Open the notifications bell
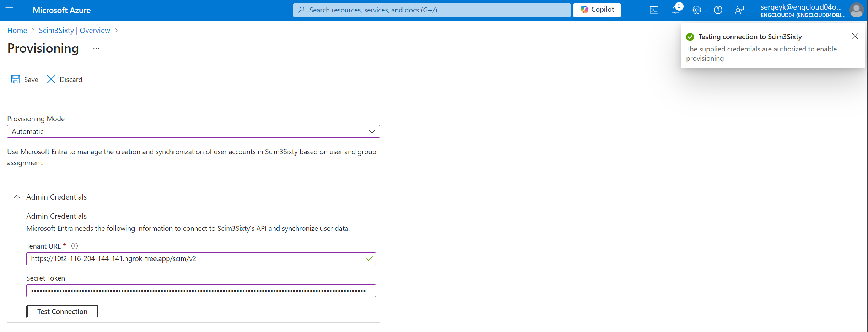 [675, 10]
